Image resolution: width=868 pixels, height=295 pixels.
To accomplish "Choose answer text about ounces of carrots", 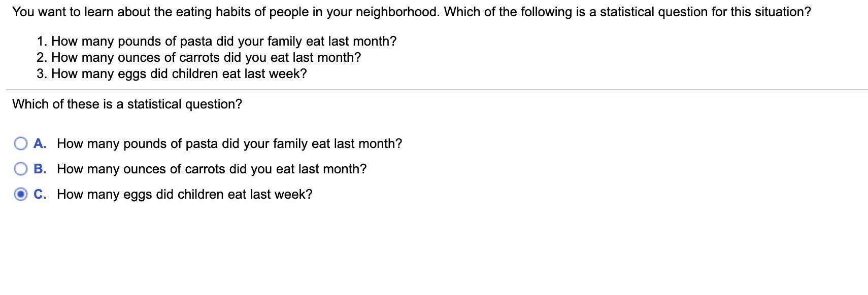I will 212,169.
